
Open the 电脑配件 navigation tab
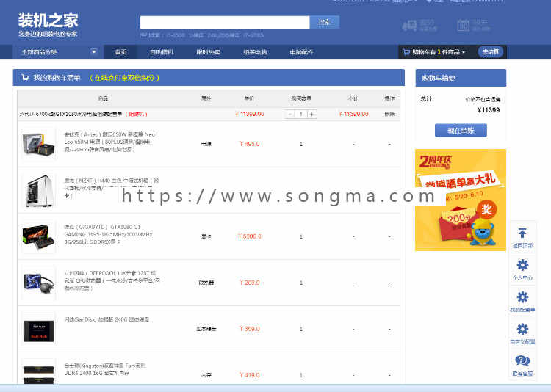[301, 52]
